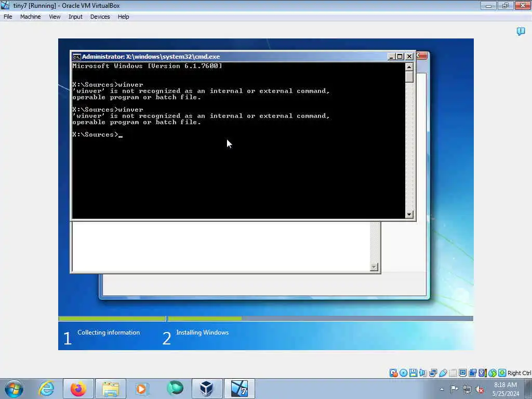Click the Collecting information step label

click(109, 332)
